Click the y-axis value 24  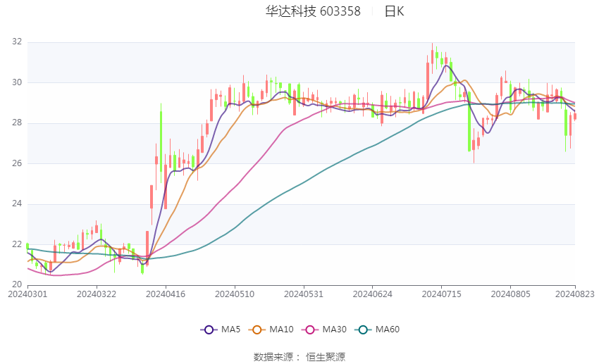click(17, 203)
